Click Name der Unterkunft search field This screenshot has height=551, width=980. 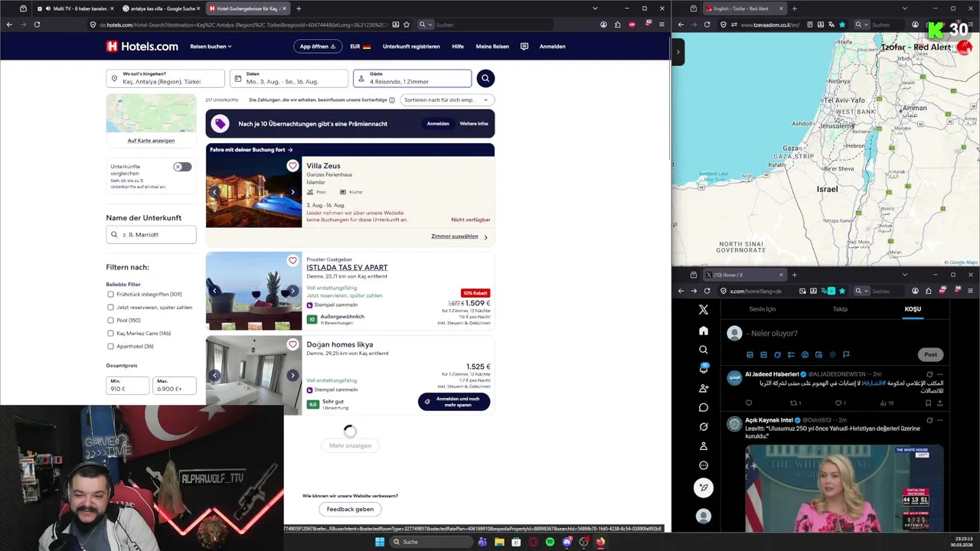[151, 235]
